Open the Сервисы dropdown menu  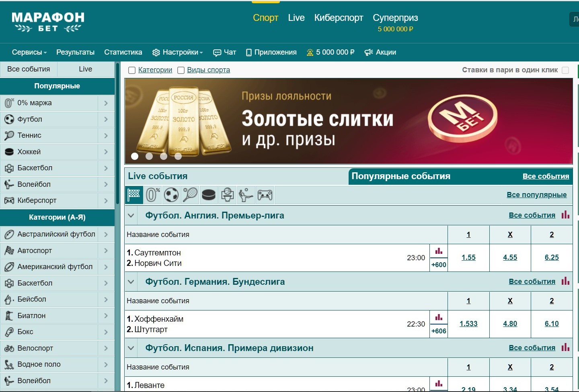[29, 52]
